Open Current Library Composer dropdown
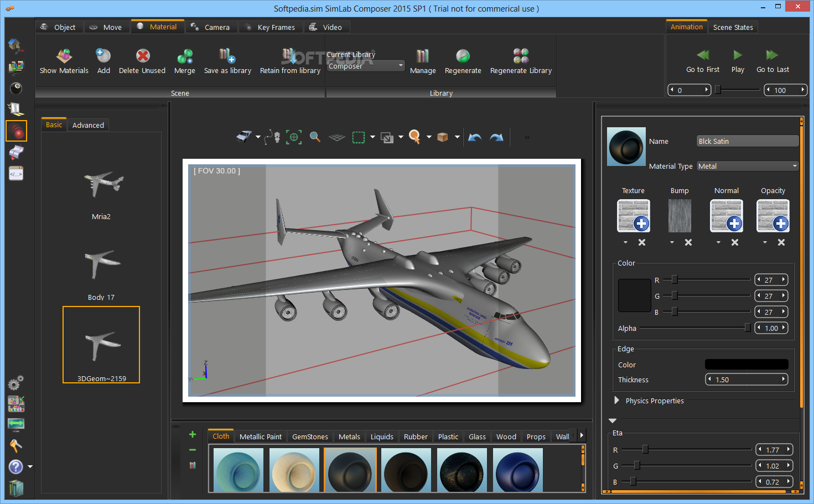 tap(366, 66)
